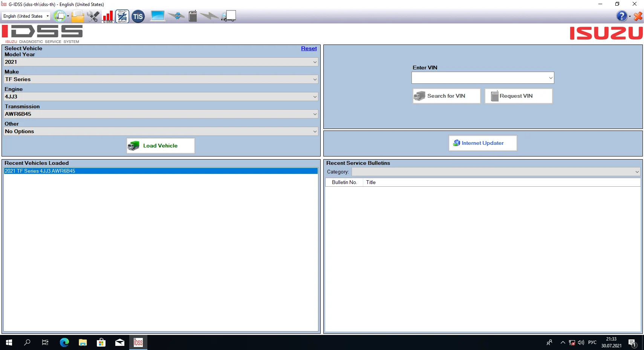Viewport: 644px width, 350px height.
Task: Click the РУС input language indicator
Action: (x=592, y=342)
